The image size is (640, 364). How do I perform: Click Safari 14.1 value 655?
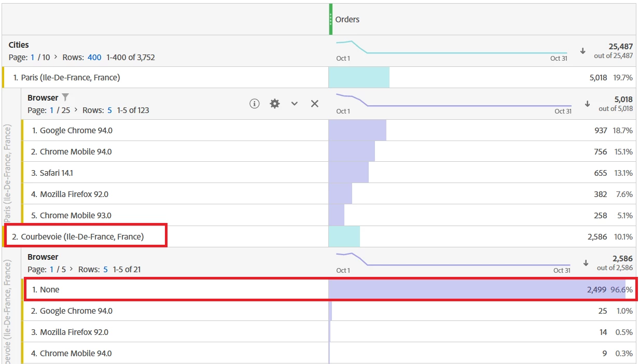point(601,173)
